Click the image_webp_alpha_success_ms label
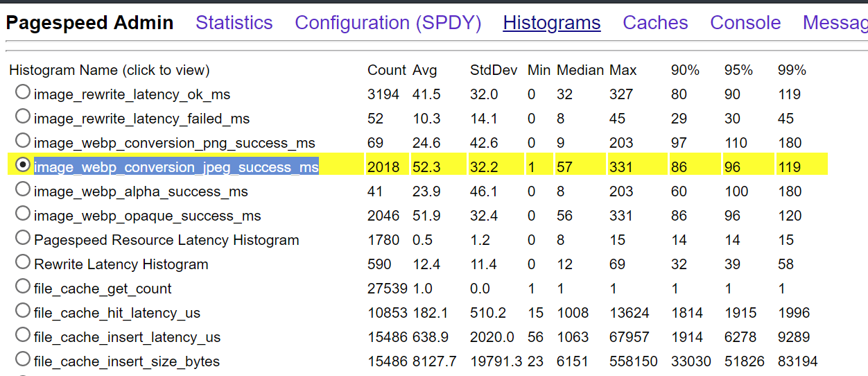This screenshot has height=376, width=868. [141, 191]
